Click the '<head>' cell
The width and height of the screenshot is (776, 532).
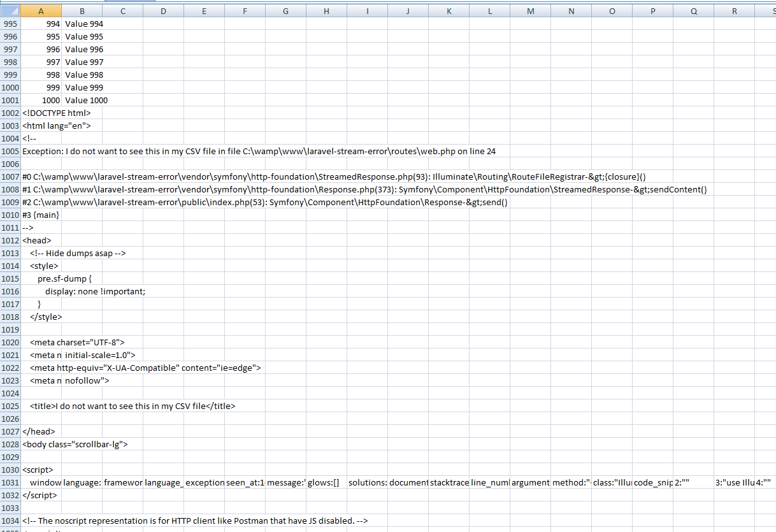41,240
